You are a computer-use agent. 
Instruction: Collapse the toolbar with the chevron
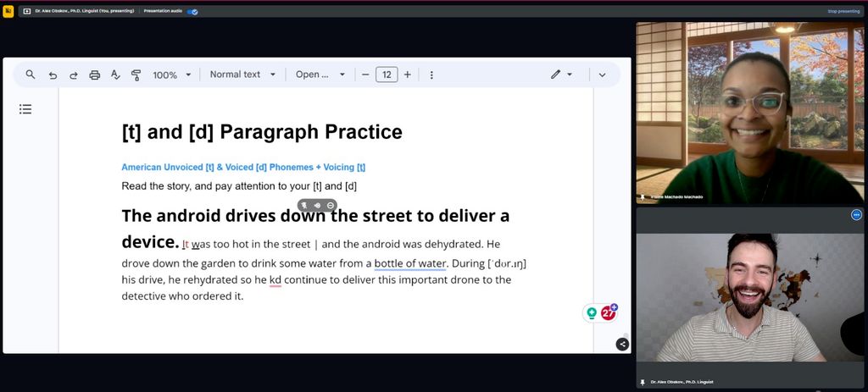(x=603, y=75)
